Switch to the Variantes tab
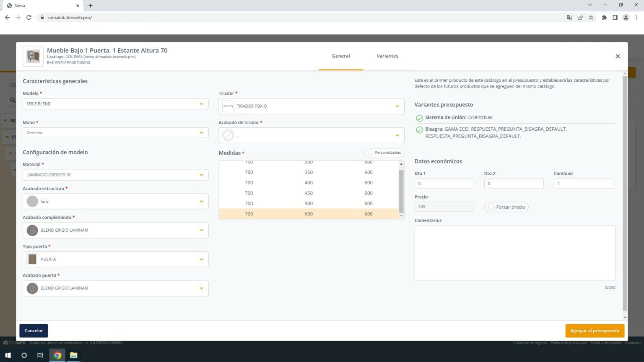This screenshot has width=644, height=362. click(x=387, y=56)
